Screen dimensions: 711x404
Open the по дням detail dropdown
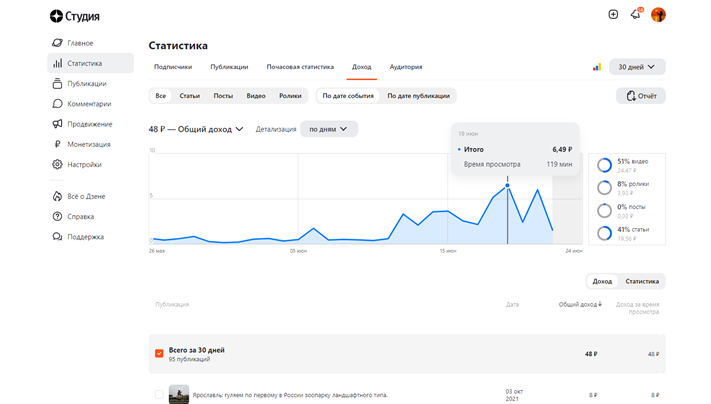pyautogui.click(x=329, y=130)
